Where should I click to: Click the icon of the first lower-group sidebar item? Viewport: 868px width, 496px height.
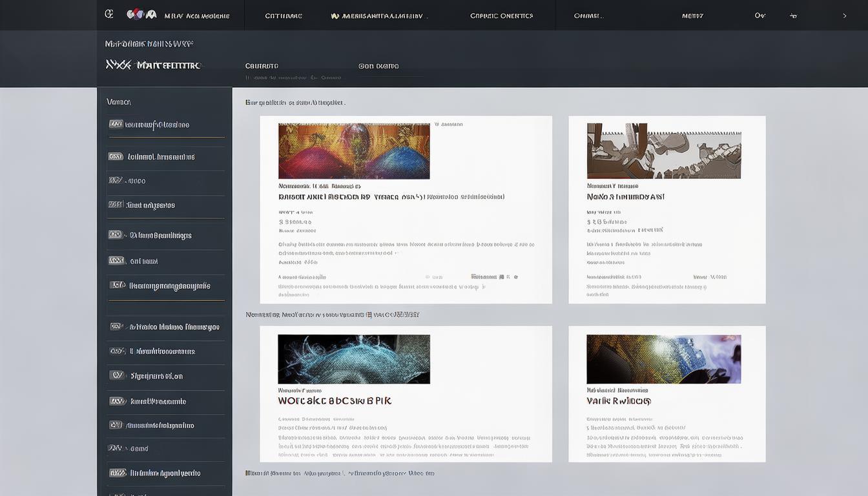[x=117, y=327]
